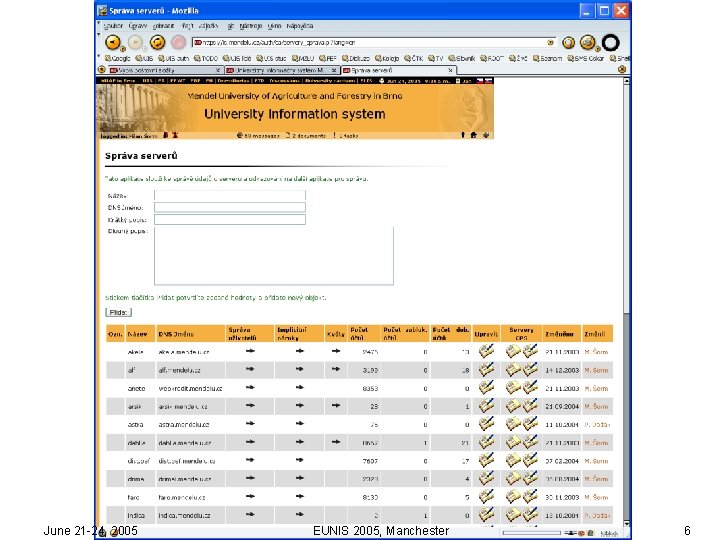Click the Forward navigation button

[135, 42]
